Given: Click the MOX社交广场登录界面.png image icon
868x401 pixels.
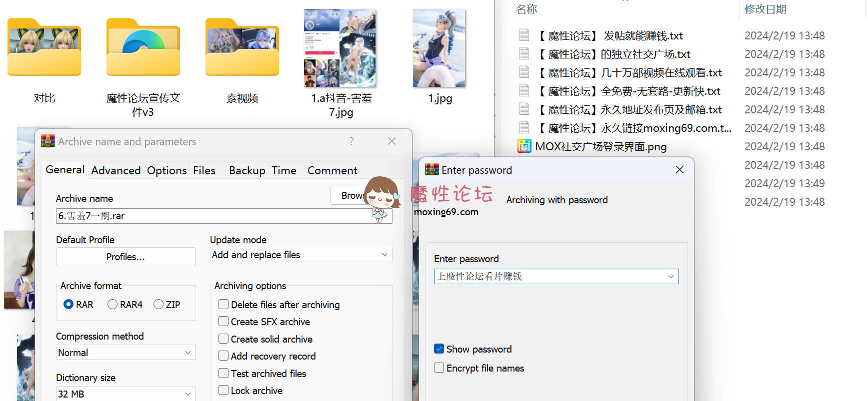Looking at the screenshot, I should coord(524,146).
